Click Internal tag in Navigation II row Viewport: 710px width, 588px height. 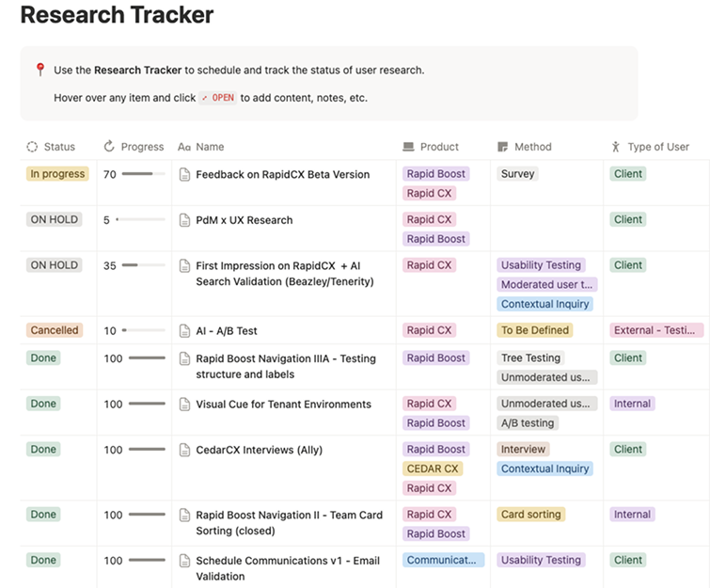pyautogui.click(x=632, y=515)
